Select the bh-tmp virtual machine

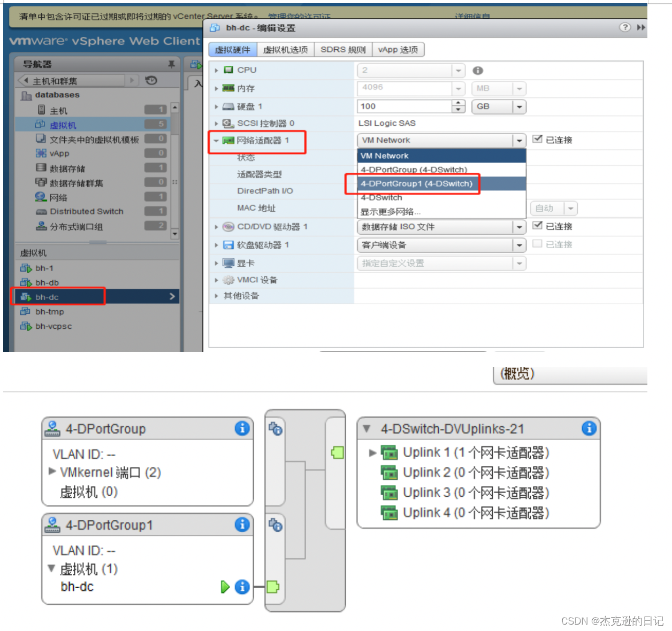(96, 311)
